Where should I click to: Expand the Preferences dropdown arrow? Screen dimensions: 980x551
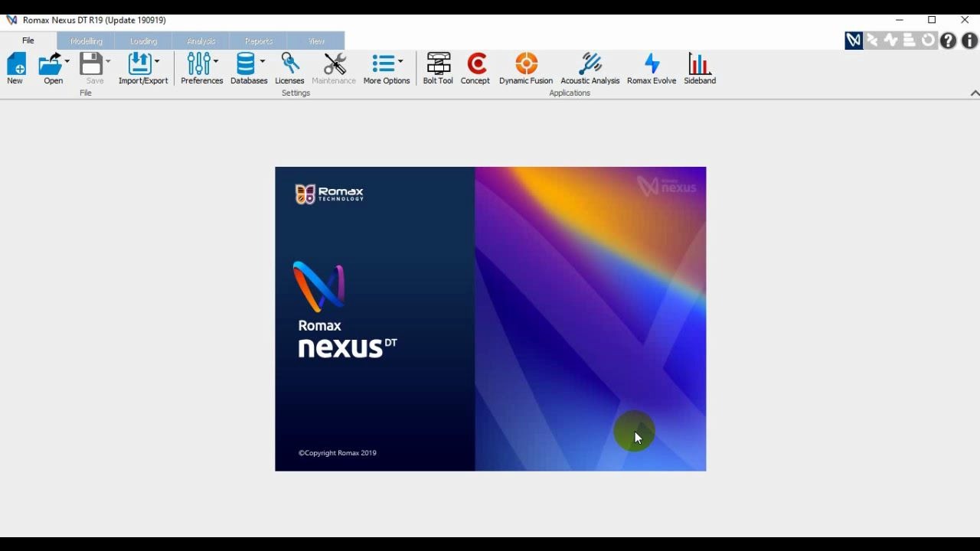(216, 61)
